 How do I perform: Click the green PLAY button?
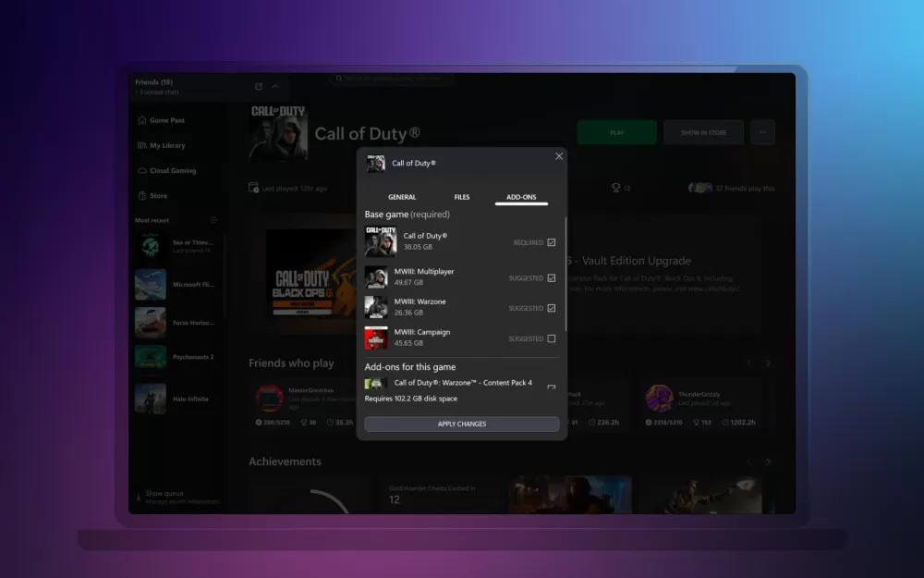[x=616, y=132]
